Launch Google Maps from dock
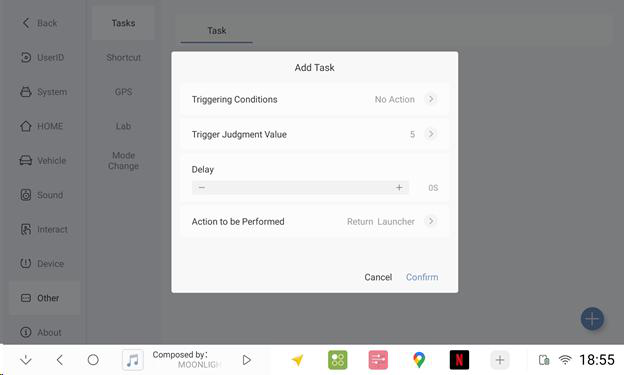 coord(419,360)
